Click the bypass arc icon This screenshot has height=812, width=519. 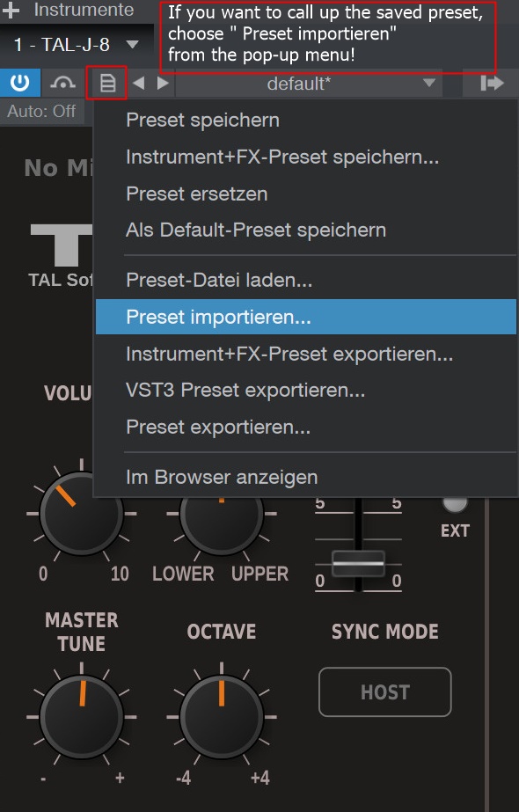[x=62, y=83]
